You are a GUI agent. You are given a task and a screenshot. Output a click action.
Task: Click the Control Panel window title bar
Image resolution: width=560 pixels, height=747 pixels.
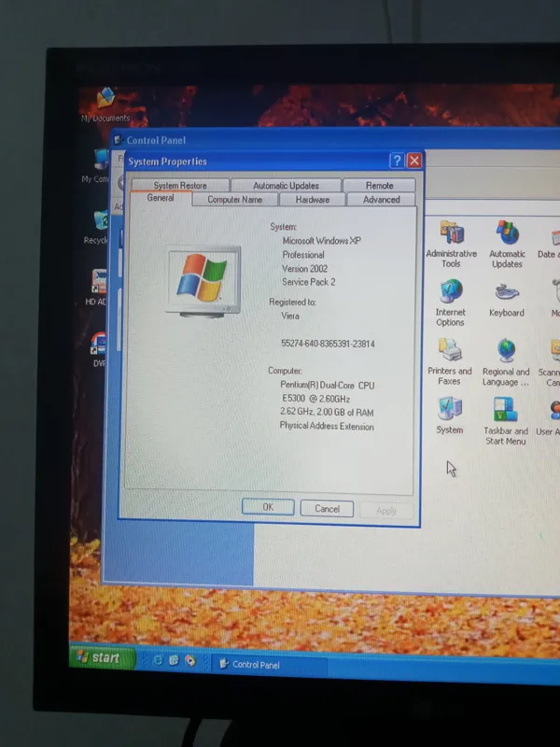(x=336, y=140)
